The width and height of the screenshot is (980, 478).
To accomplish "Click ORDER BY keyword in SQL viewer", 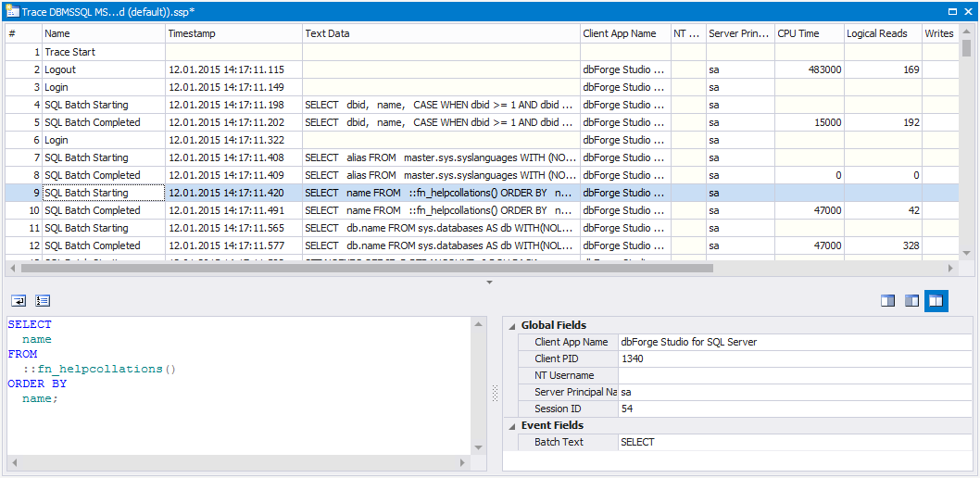I will [37, 384].
